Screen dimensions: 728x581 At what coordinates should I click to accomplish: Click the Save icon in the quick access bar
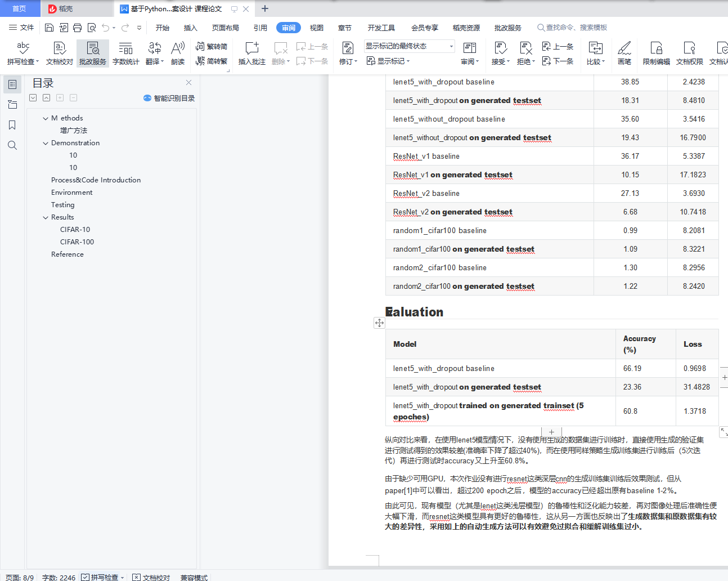pyautogui.click(x=49, y=28)
